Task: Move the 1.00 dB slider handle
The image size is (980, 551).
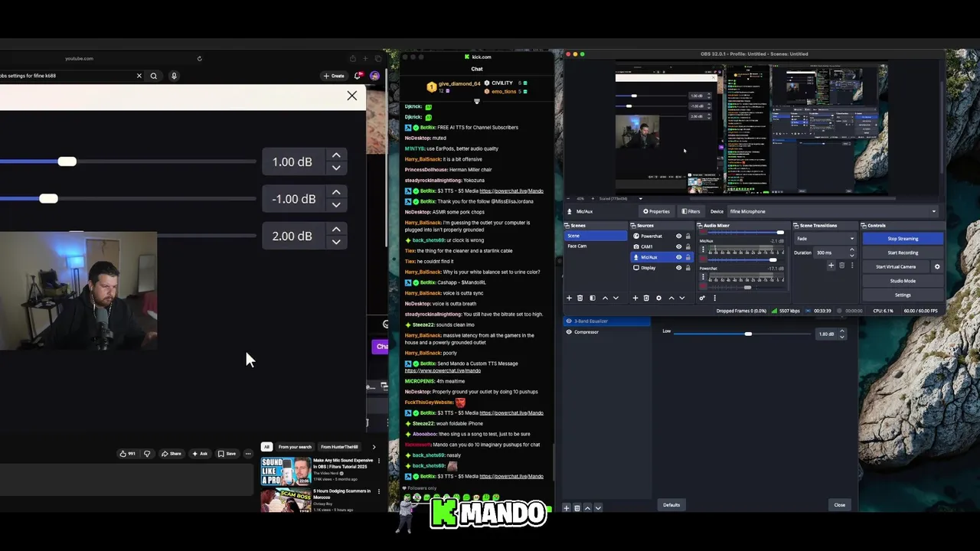Action: (67, 161)
